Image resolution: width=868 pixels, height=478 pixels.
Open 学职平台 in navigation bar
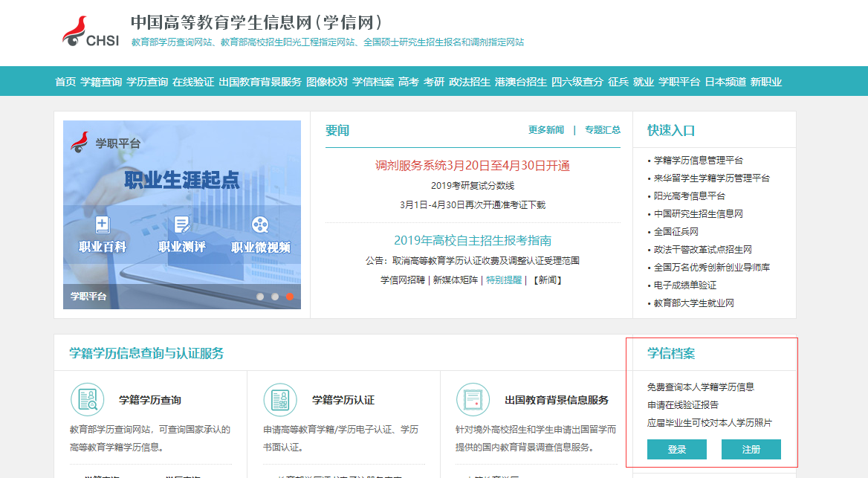[x=679, y=82]
